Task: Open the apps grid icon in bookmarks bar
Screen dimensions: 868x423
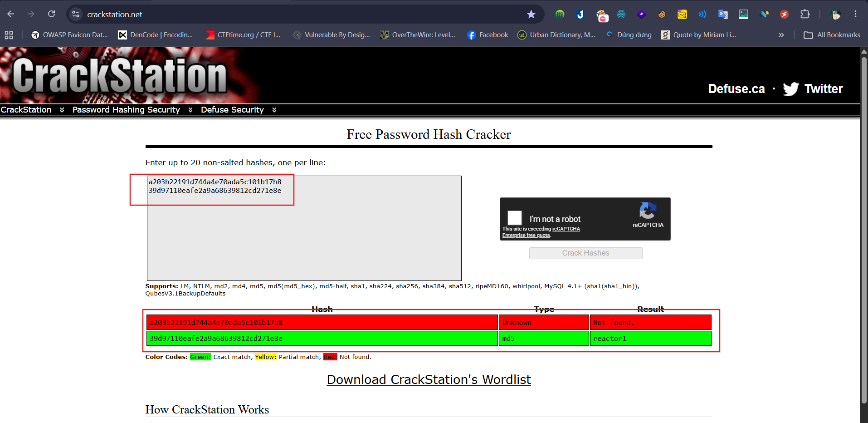Action: (9, 35)
